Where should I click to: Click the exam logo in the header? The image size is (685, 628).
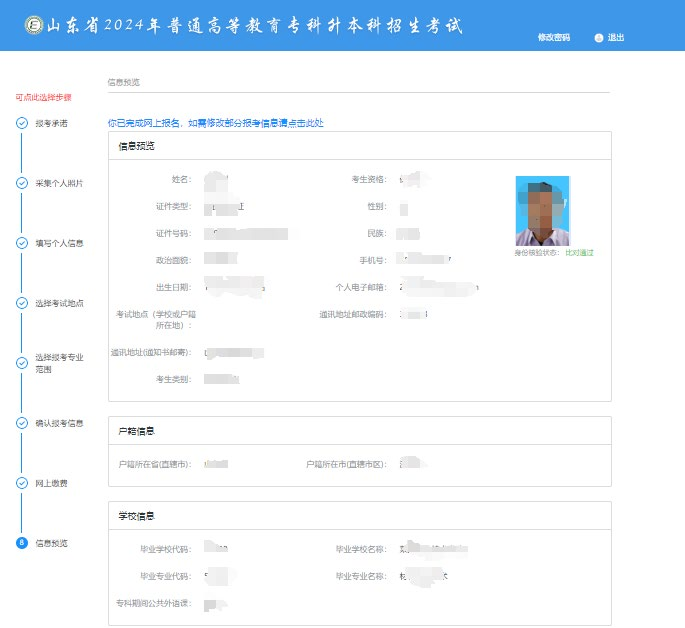pyautogui.click(x=34, y=25)
